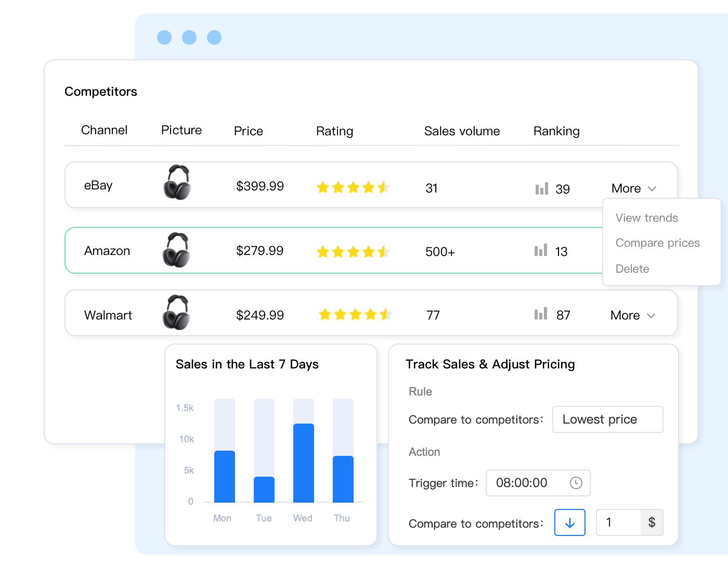Click the headphones picture in the Walmart row
Viewport: 728px width, 562px height.
(x=178, y=312)
